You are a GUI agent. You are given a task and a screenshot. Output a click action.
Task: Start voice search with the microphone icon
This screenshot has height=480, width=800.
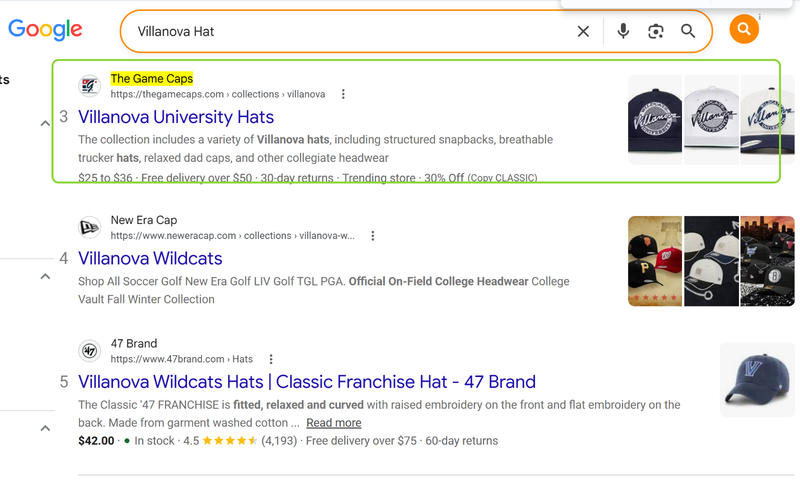tap(623, 32)
